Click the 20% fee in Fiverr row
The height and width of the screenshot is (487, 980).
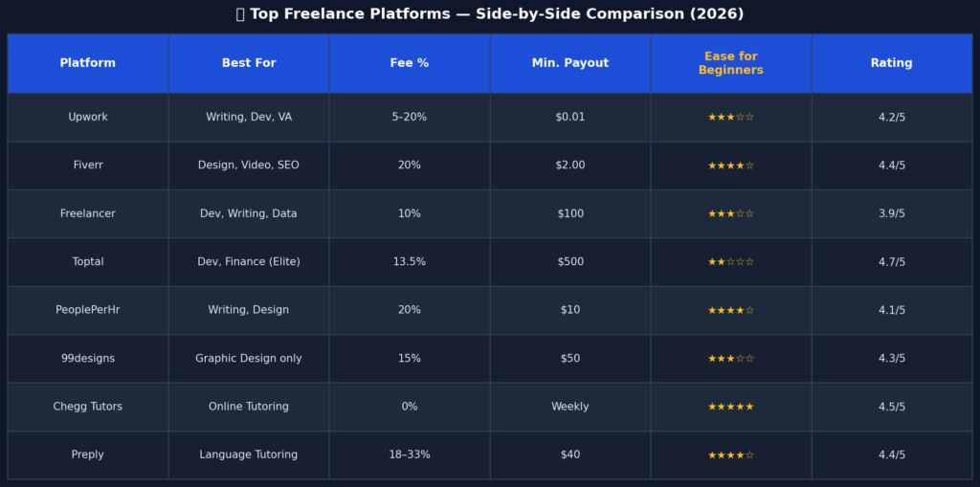coord(410,165)
